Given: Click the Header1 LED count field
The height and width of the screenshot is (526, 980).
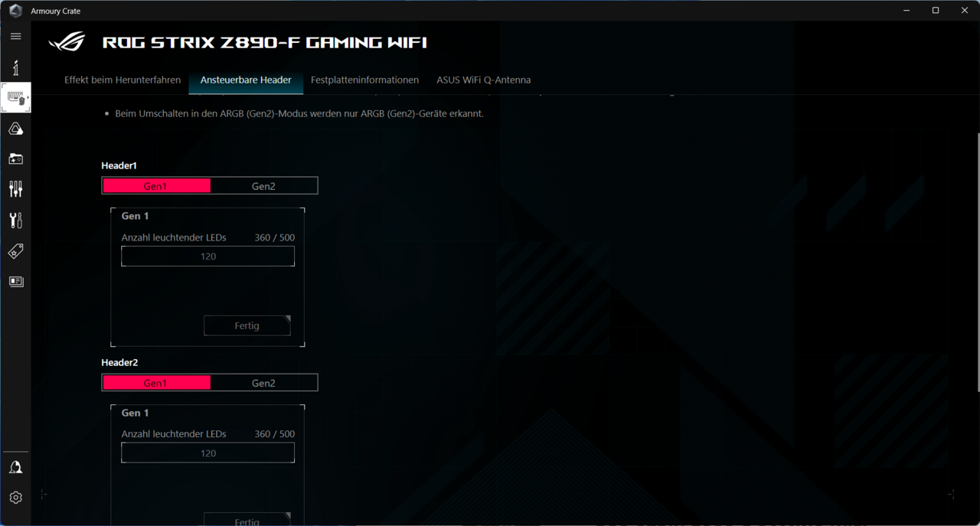Looking at the screenshot, I should [208, 256].
